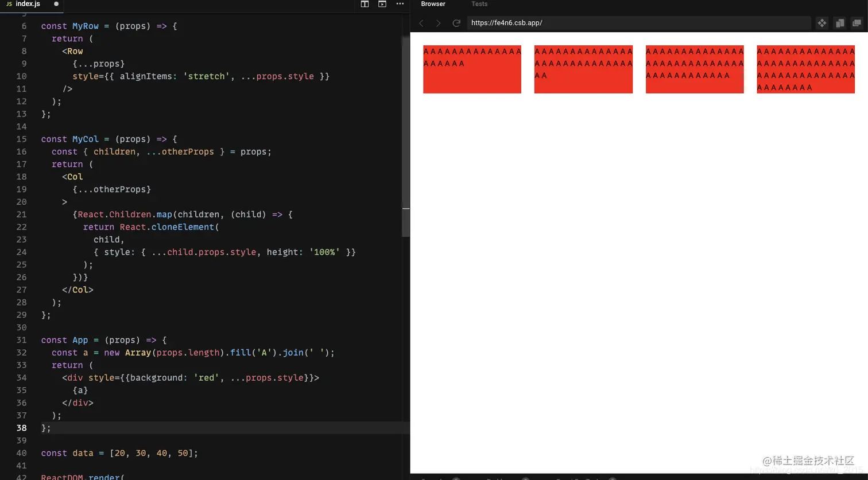Click 'alignItems' in the style line
Viewport: 868px width, 480px height.
[146, 76]
